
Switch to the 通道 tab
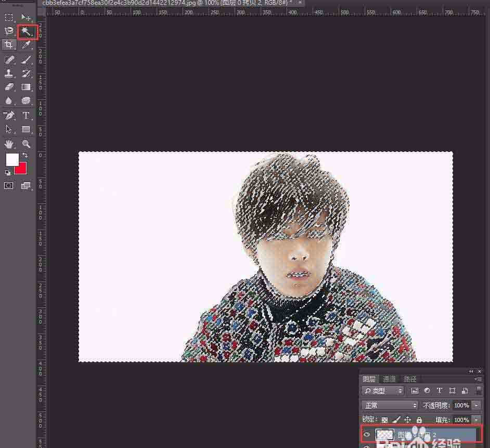coord(389,379)
